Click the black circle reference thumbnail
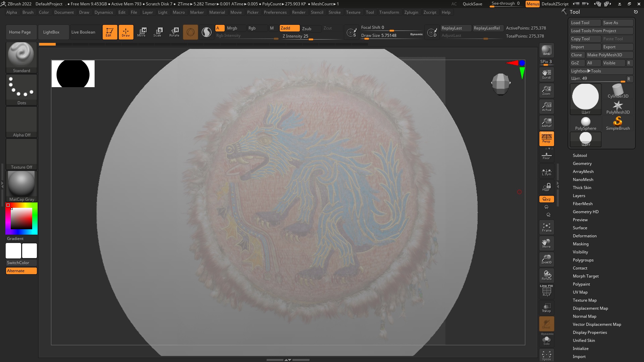The image size is (644, 362). (73, 74)
